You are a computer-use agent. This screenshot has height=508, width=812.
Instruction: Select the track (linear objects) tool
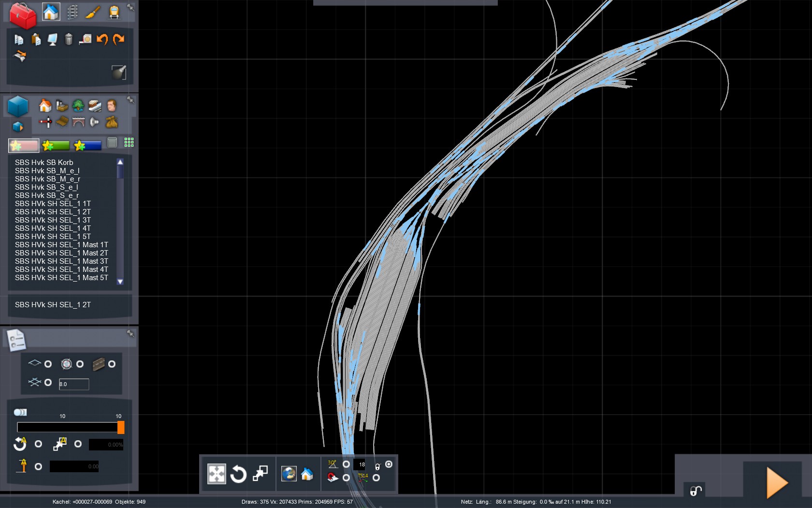(72, 12)
